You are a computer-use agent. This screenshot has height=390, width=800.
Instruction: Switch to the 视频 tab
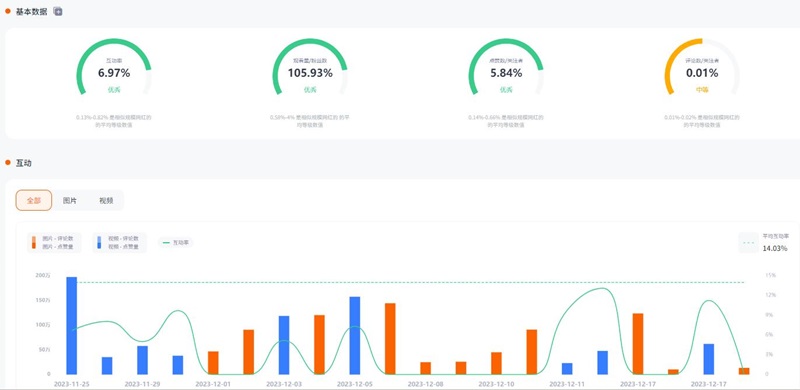(x=106, y=201)
